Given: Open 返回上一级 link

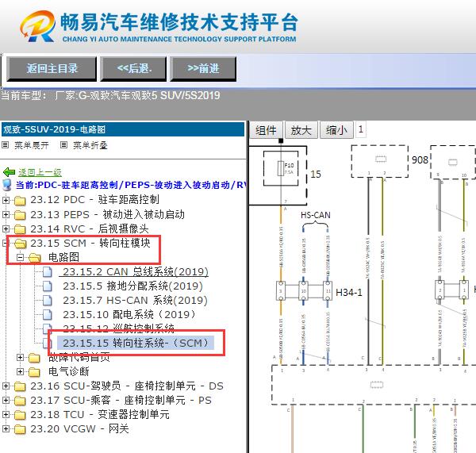Looking at the screenshot, I should click(x=40, y=172).
